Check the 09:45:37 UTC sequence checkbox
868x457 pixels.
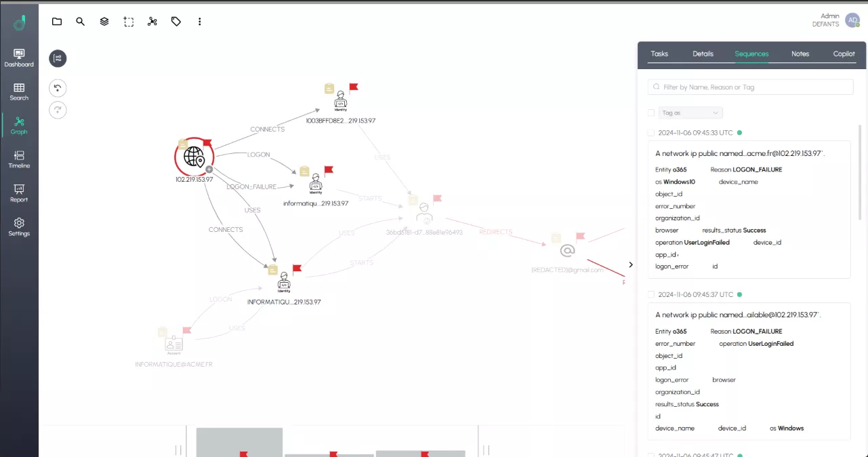tap(651, 295)
